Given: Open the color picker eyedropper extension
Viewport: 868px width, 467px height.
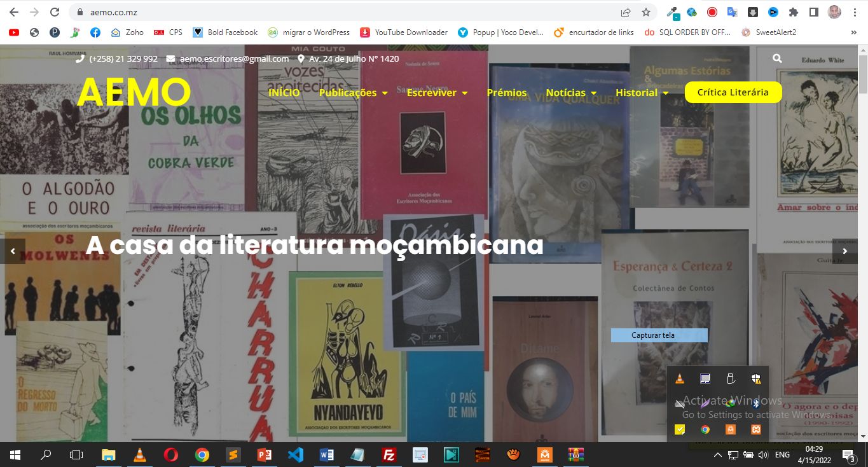Looking at the screenshot, I should [x=672, y=12].
